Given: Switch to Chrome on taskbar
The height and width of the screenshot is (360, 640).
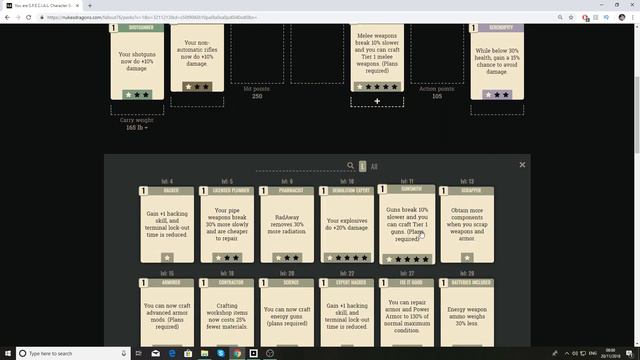Looking at the screenshot, I should (x=237, y=353).
